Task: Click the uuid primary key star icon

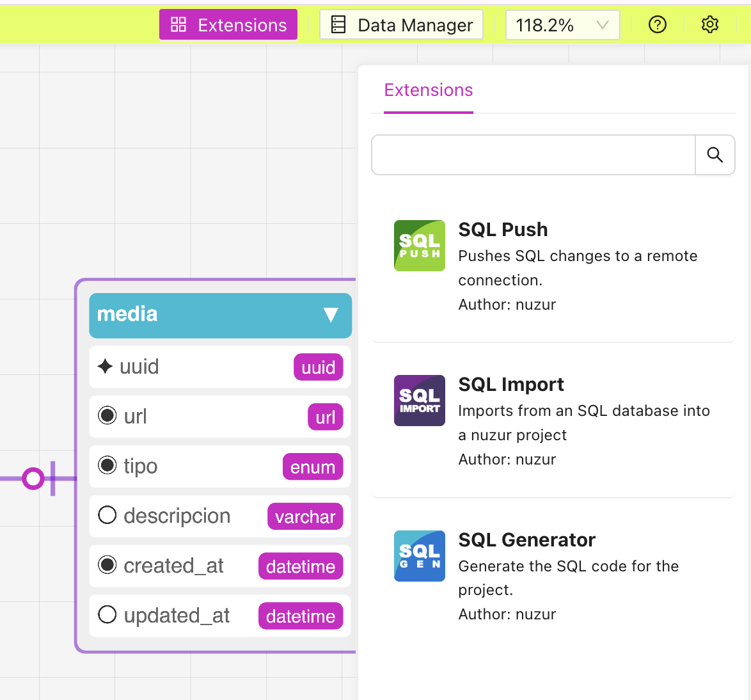Action: (105, 367)
